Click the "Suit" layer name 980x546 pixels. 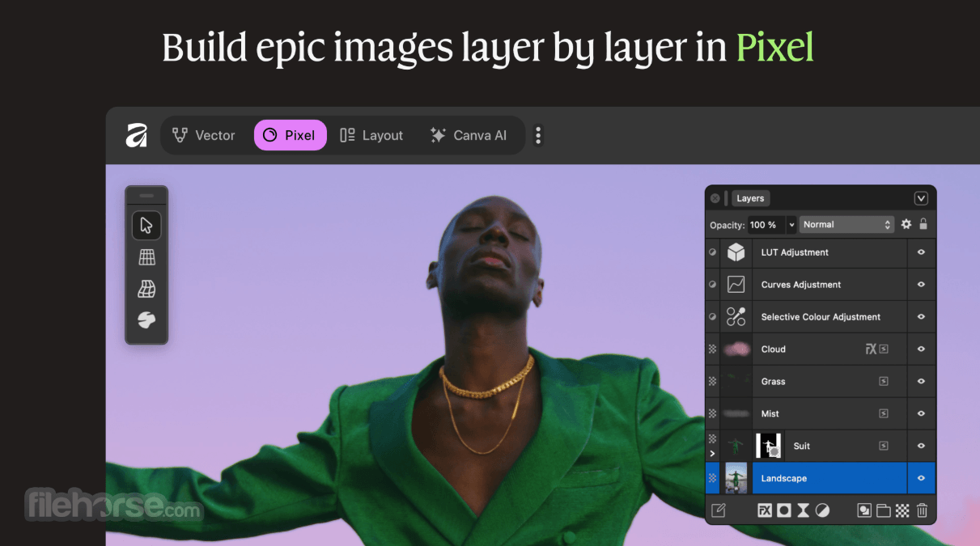click(802, 446)
